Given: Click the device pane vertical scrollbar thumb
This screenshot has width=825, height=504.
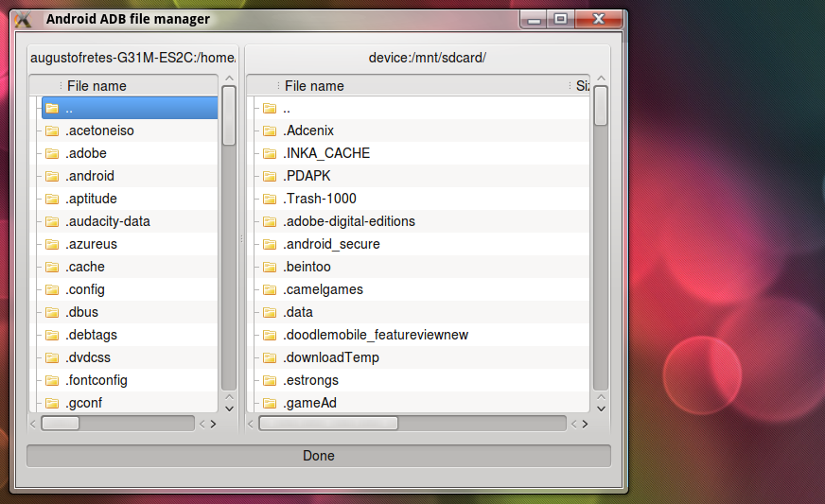Looking at the screenshot, I should tap(601, 106).
